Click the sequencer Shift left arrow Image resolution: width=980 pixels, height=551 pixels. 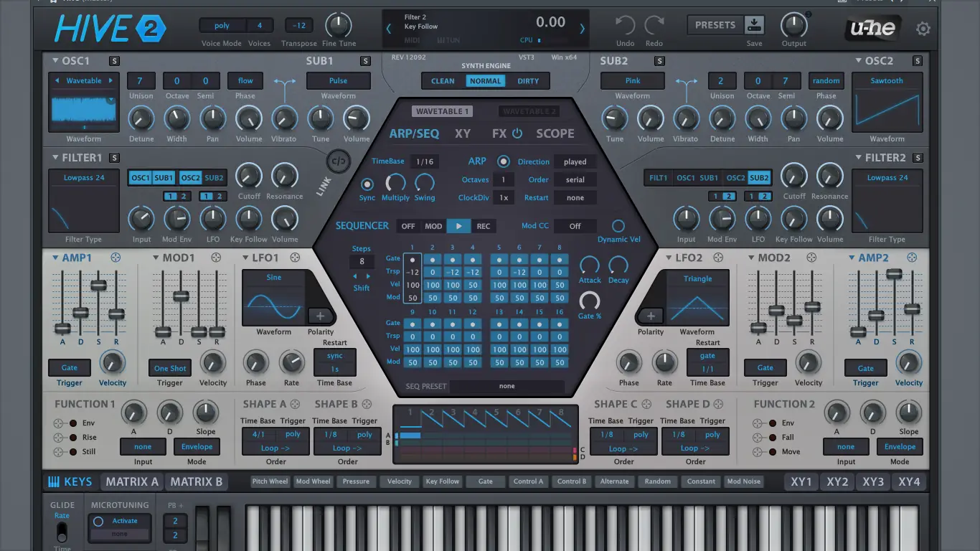coord(354,276)
